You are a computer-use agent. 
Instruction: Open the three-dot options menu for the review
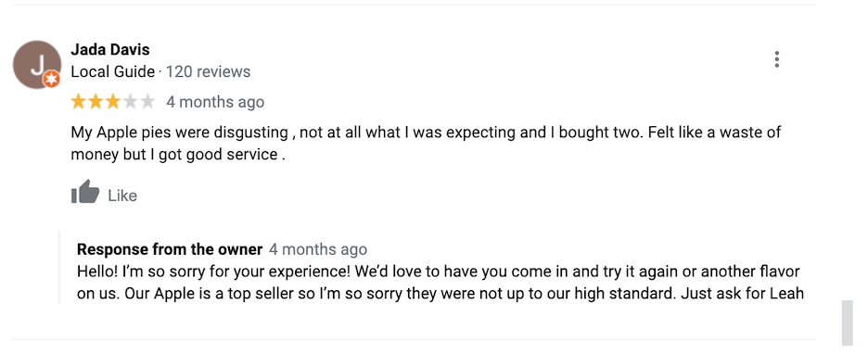(777, 59)
